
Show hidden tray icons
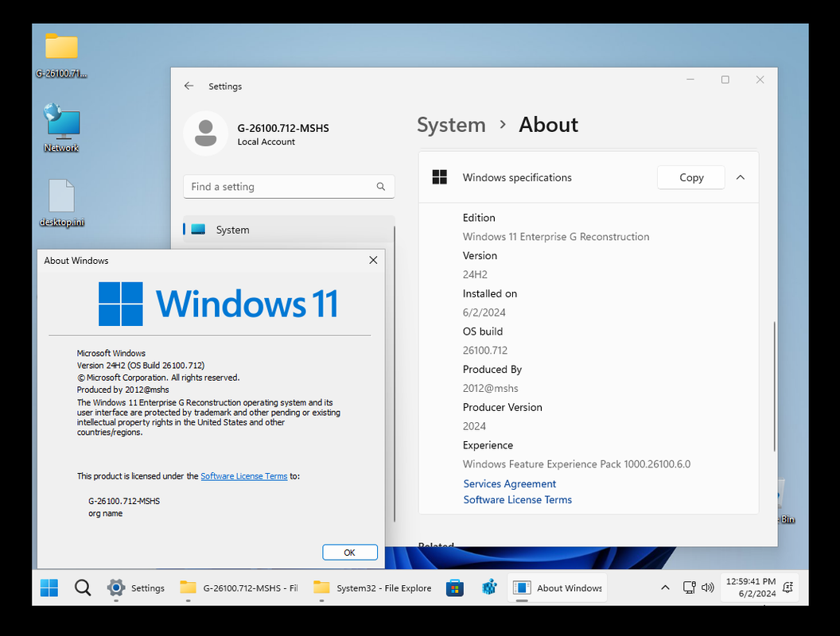(x=665, y=588)
